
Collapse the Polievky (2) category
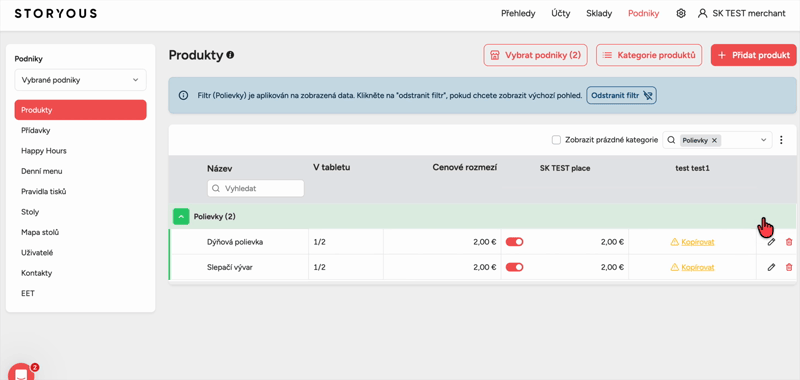181,216
